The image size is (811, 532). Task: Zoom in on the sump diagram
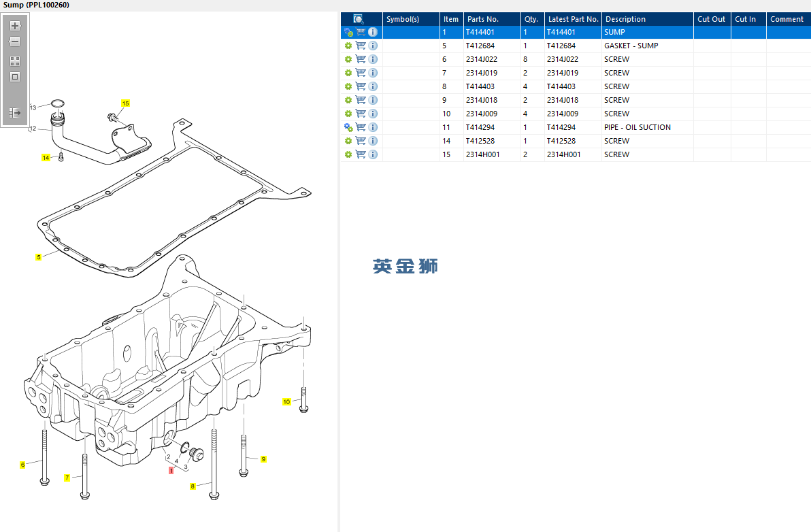pos(15,26)
